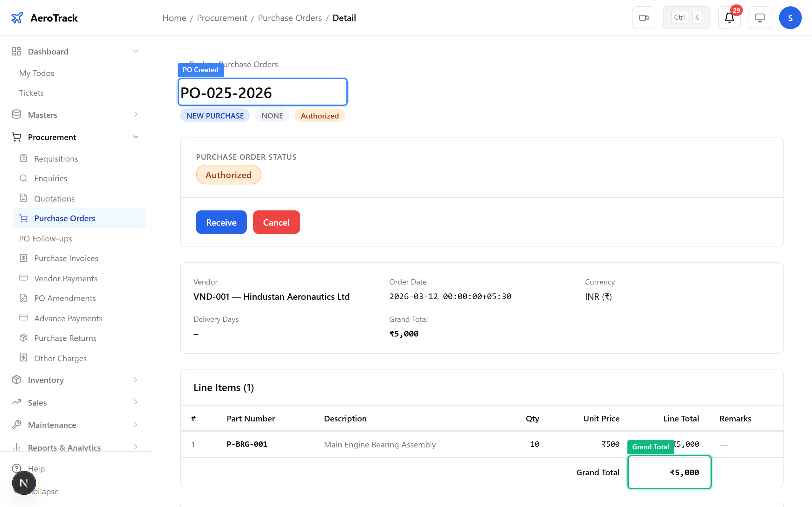This screenshot has width=812, height=507.
Task: Open Vendor Payments from the sidebar
Action: pos(65,278)
